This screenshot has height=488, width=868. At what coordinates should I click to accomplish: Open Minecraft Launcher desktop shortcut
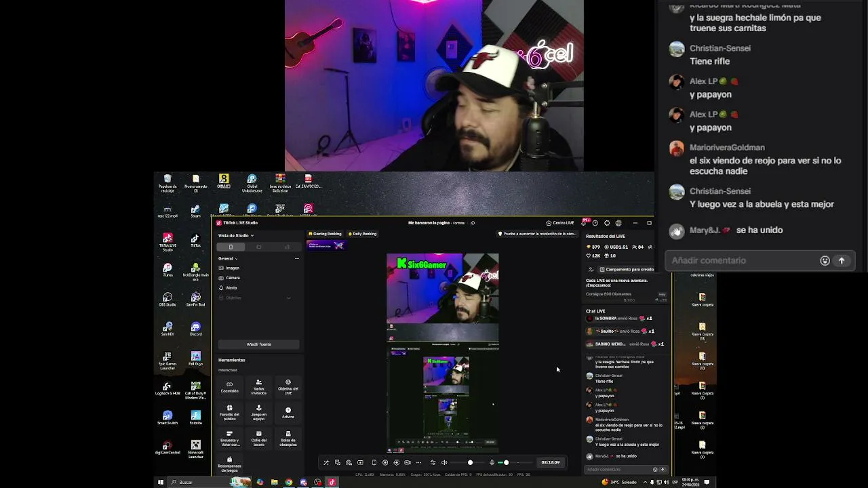[196, 449]
